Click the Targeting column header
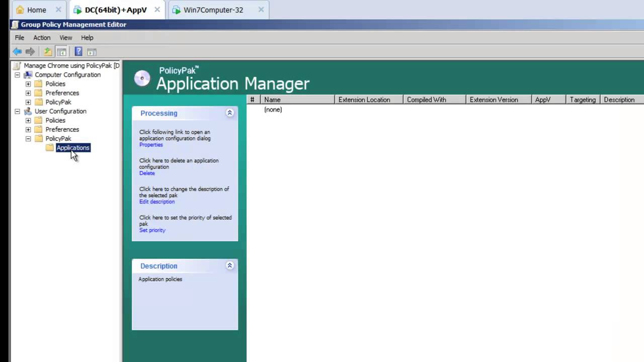The image size is (644, 362). tap(583, 100)
